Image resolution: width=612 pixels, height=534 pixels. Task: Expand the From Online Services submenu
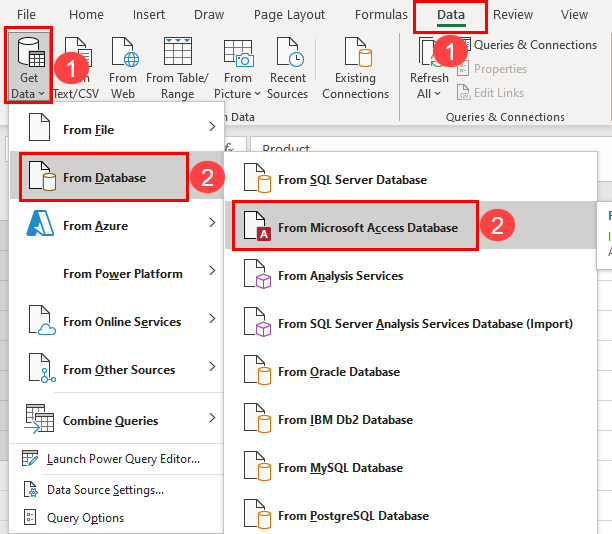(116, 321)
